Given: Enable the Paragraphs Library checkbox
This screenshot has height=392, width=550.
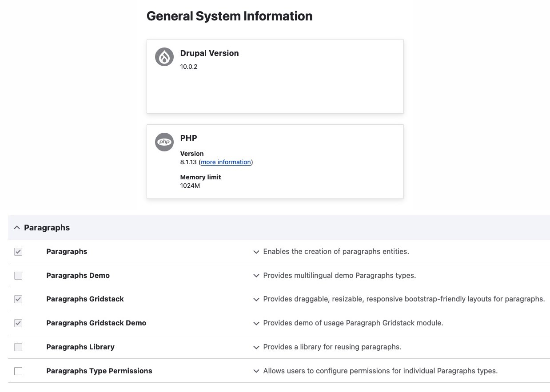Looking at the screenshot, I should (18, 347).
